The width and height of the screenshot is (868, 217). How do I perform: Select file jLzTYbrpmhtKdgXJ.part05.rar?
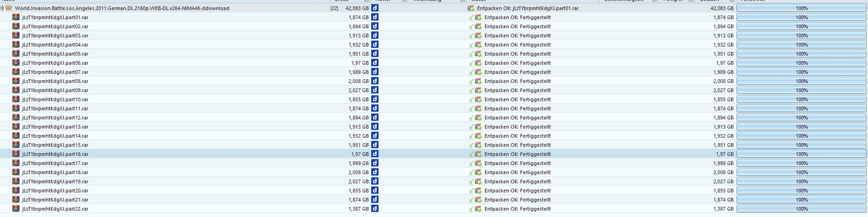click(x=55, y=54)
